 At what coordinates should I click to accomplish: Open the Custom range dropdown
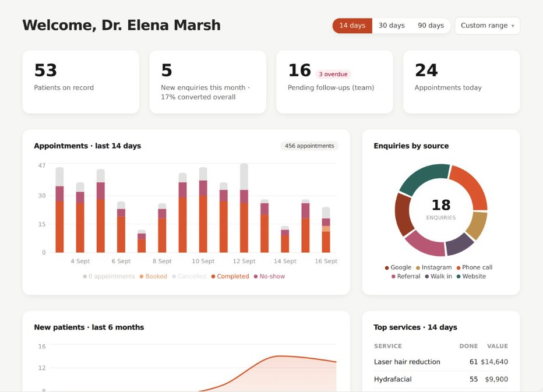[487, 26]
